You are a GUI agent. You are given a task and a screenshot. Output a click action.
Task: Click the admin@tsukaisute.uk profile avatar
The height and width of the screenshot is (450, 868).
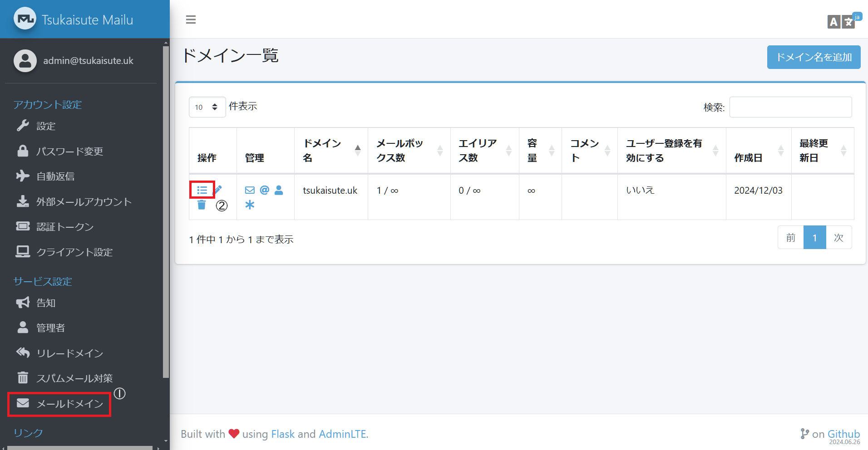[25, 60]
